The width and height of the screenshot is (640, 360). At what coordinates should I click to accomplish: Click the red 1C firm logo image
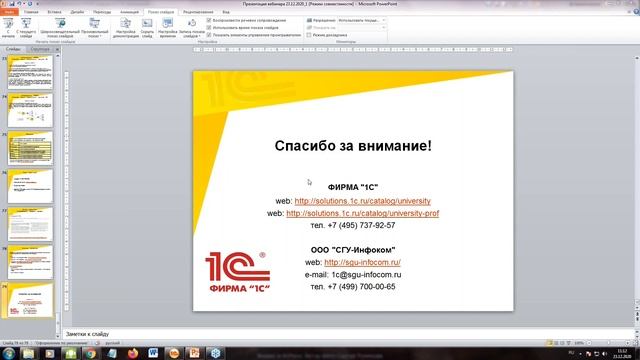pyautogui.click(x=238, y=272)
